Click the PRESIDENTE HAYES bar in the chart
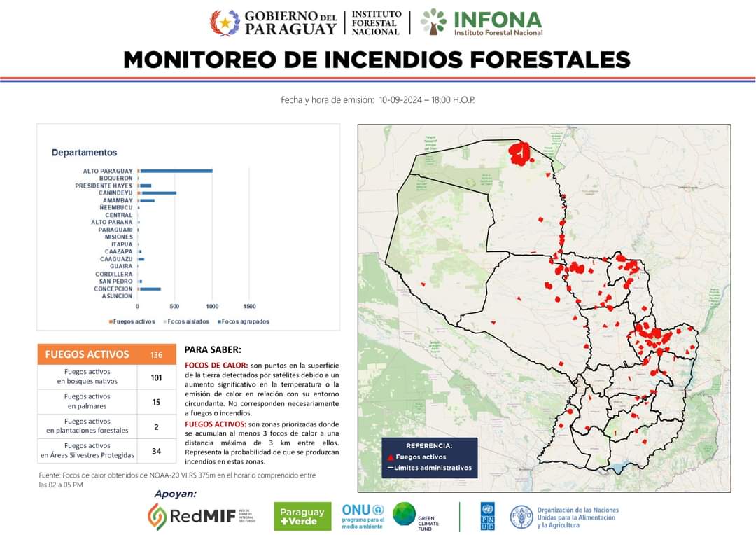The height and width of the screenshot is (535, 756). pos(146,186)
